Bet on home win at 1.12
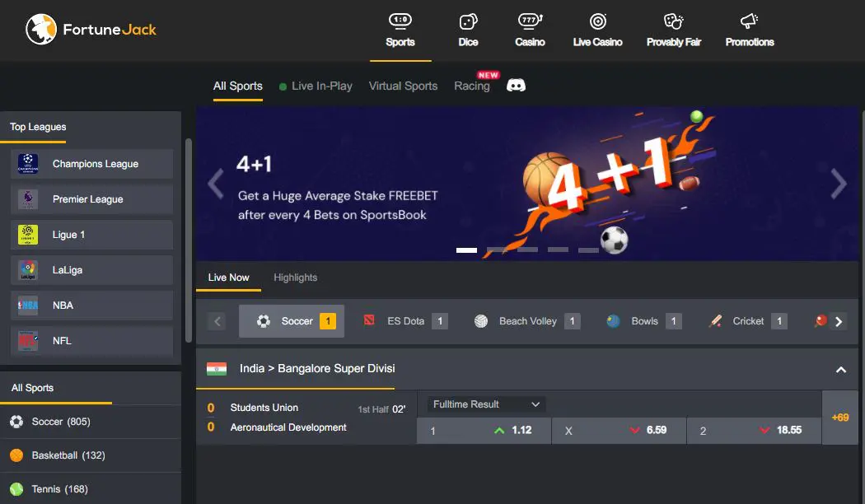 click(x=484, y=430)
